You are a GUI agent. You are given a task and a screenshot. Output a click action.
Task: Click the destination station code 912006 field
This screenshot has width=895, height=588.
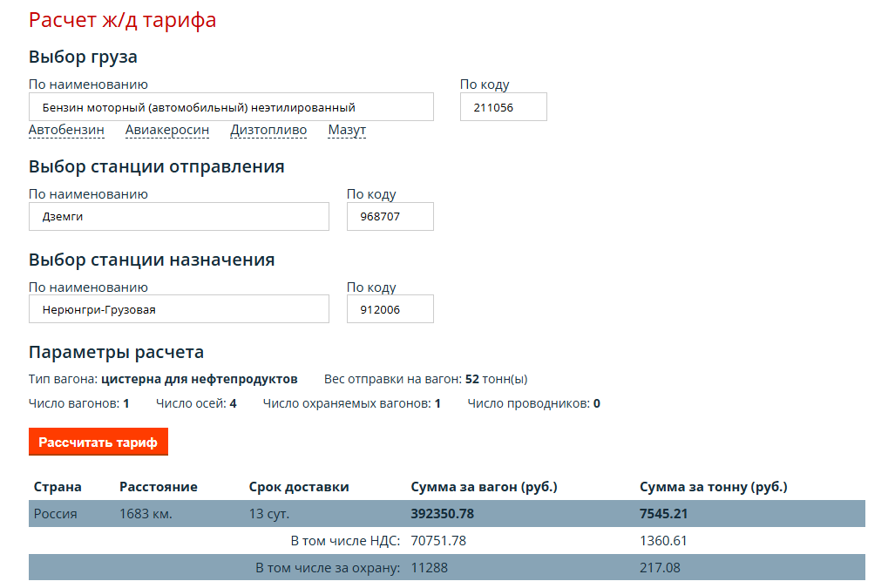coord(390,309)
